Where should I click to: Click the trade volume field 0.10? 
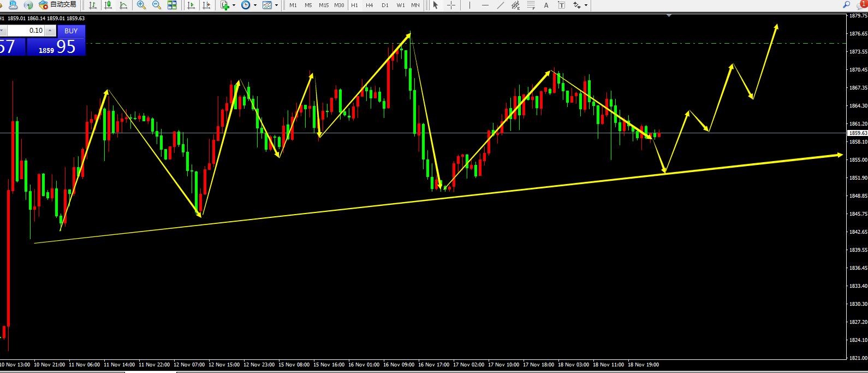pos(26,31)
